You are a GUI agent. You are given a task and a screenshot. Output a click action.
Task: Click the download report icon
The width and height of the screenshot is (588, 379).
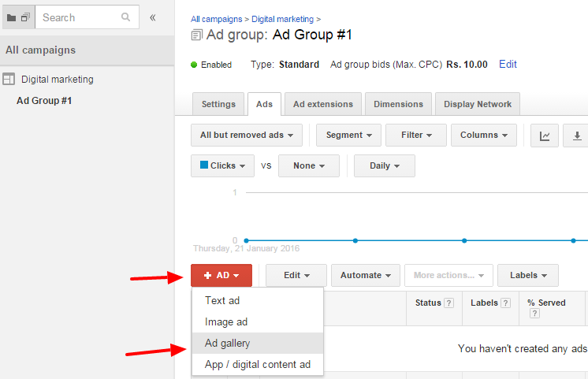tap(578, 136)
